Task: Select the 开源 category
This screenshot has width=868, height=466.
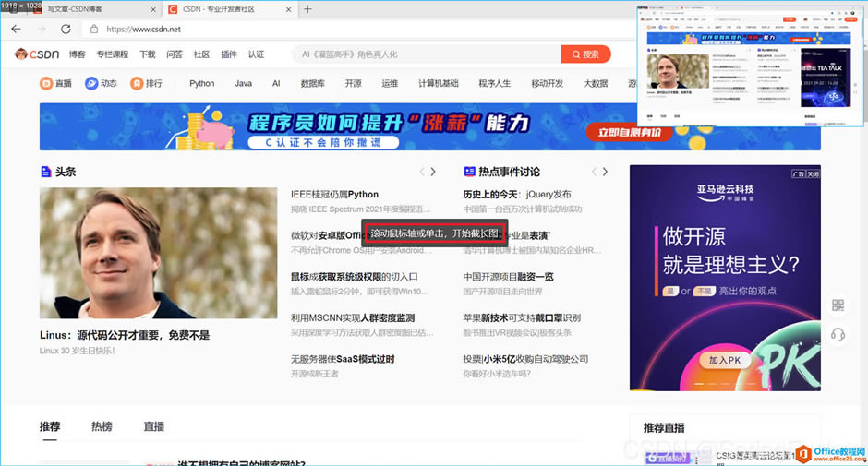Action: point(353,83)
